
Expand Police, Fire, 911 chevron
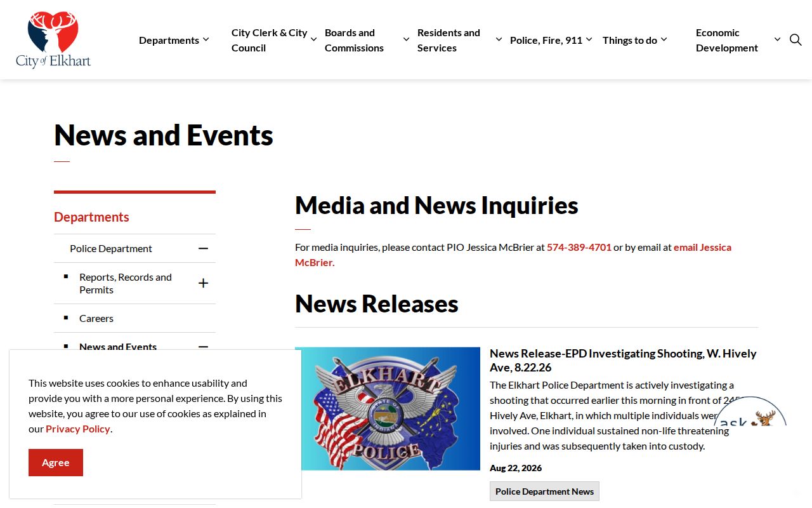coord(589,39)
